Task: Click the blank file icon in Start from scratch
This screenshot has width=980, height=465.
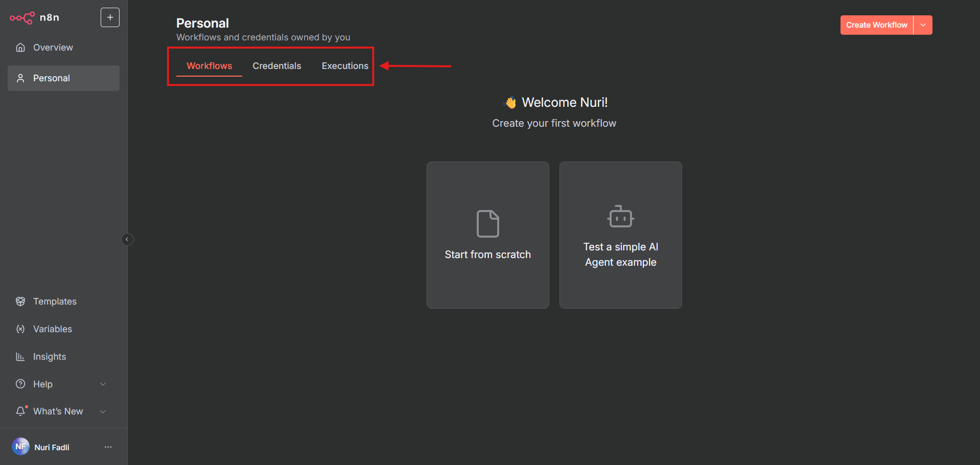Action: click(488, 224)
